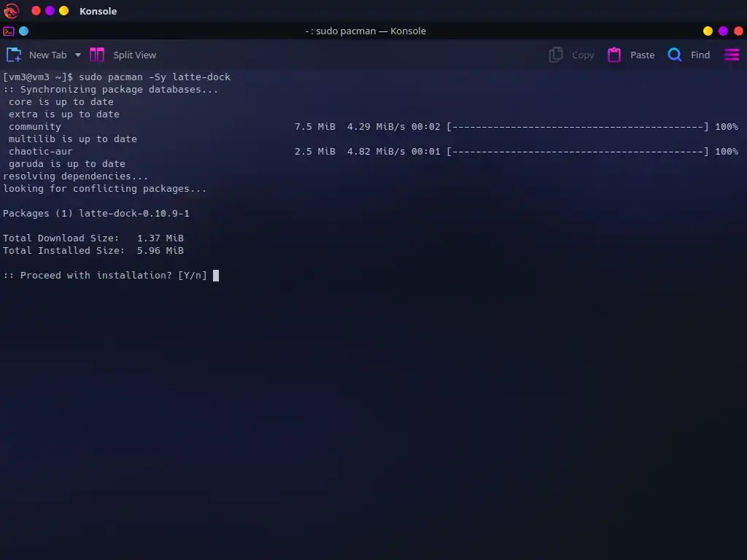Open the hamburger menu

(x=732, y=55)
